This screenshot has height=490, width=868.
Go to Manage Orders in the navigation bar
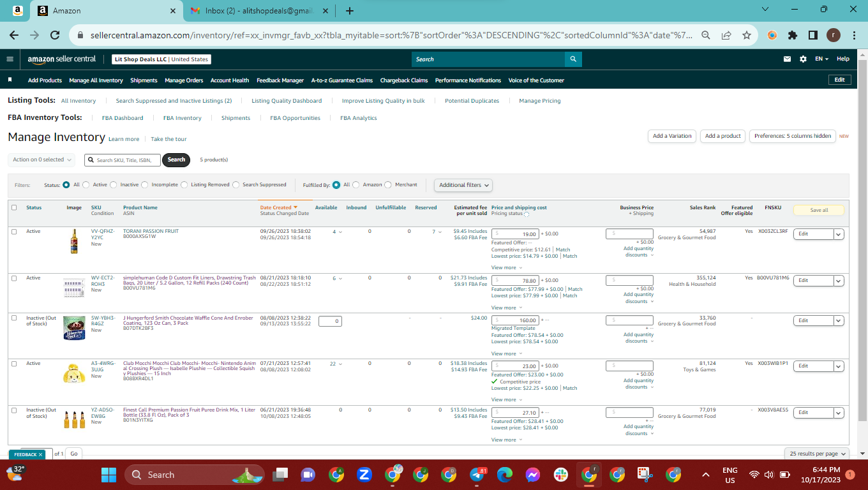pos(184,80)
